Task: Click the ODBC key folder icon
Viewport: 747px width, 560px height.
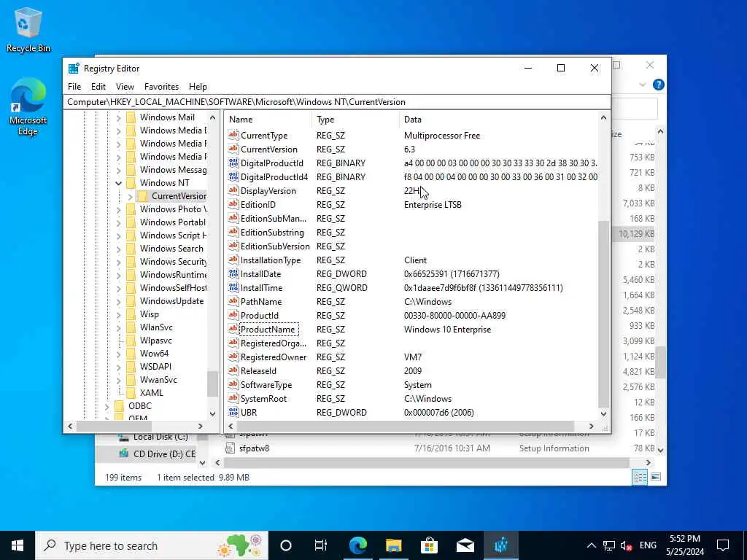Action: 120,405
